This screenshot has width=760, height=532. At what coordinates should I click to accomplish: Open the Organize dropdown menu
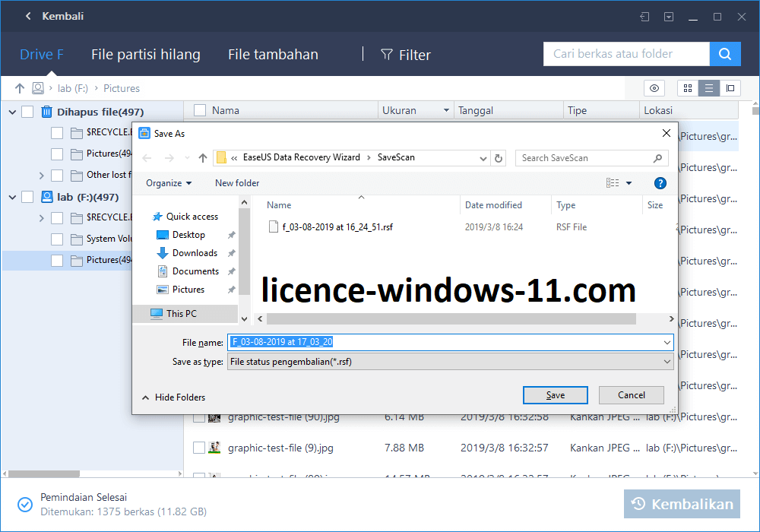(x=169, y=183)
